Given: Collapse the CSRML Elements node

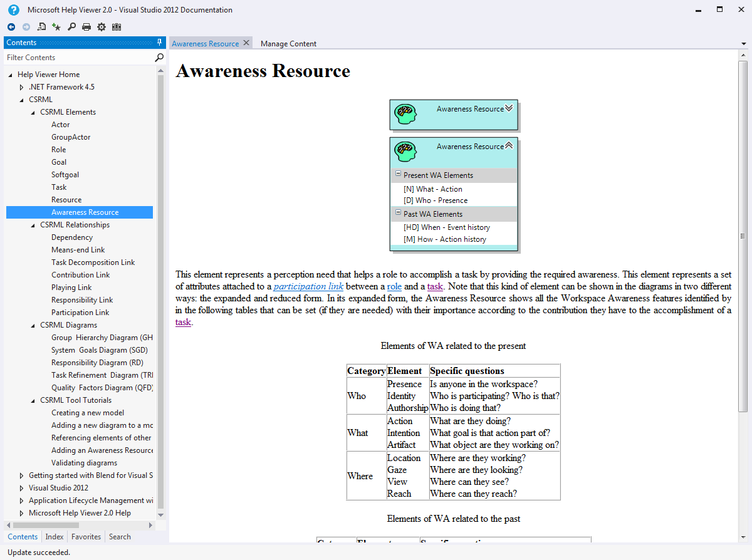Looking at the screenshot, I should click(x=33, y=112).
